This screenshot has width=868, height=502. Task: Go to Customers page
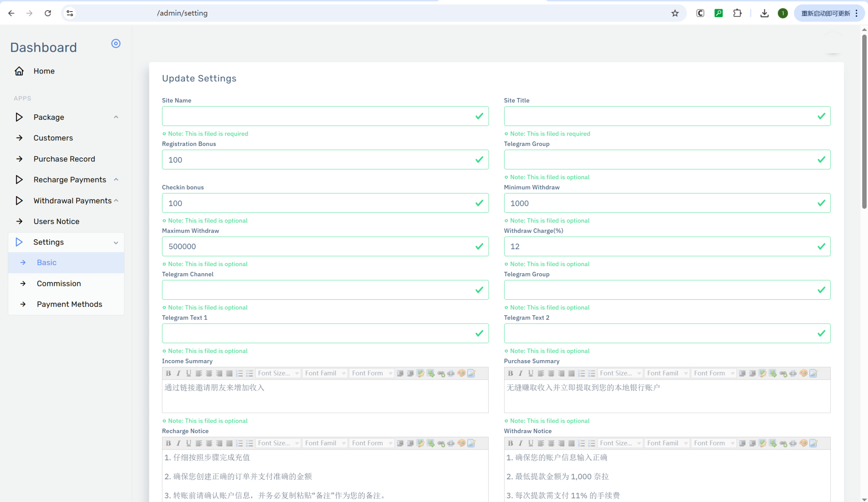53,138
